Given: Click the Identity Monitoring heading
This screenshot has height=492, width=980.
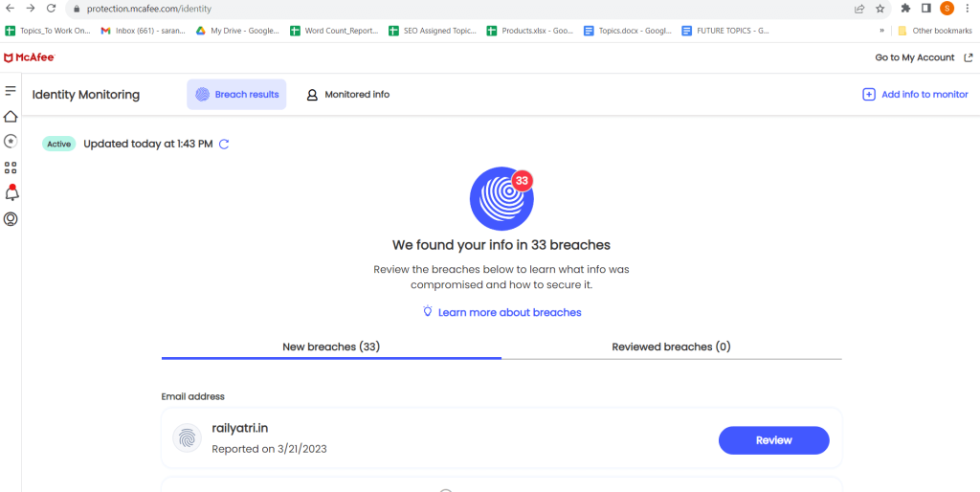Looking at the screenshot, I should (86, 95).
